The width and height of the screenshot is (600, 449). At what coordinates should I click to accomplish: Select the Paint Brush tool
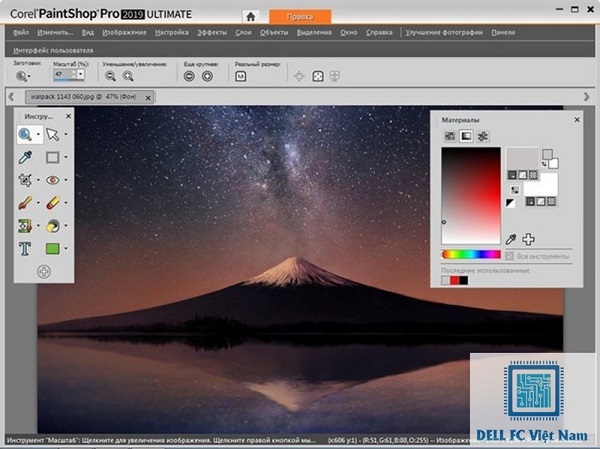point(25,203)
